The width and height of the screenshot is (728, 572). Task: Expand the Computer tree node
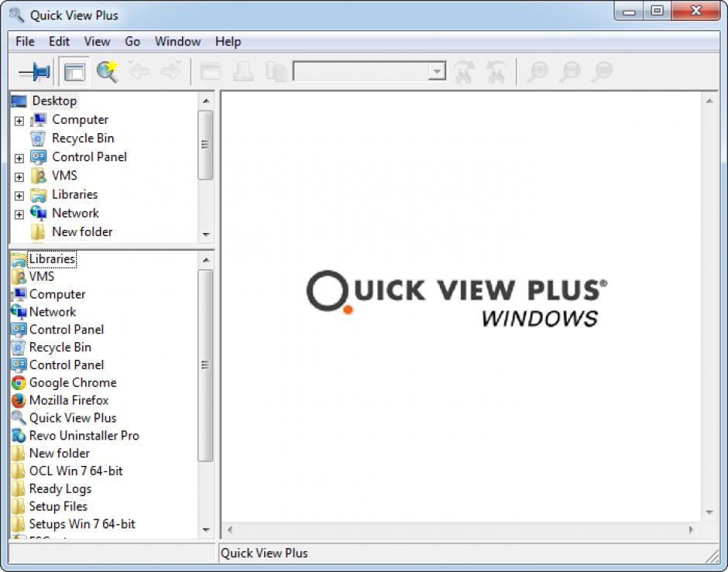19,121
